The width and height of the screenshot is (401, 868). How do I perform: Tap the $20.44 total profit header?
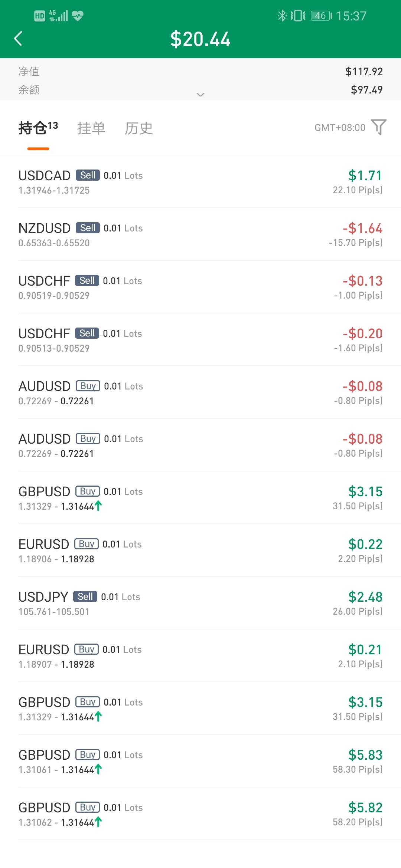click(x=200, y=39)
